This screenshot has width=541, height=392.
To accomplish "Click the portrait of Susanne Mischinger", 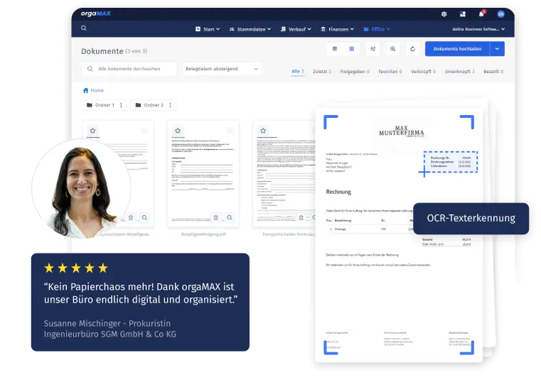I will (82, 189).
